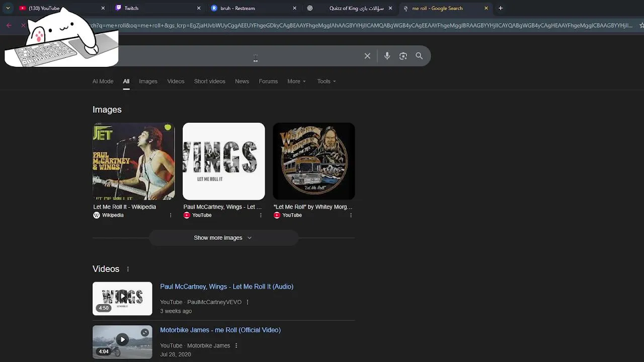Play the Motorbike James 4:04 video thumbnail

(122, 342)
